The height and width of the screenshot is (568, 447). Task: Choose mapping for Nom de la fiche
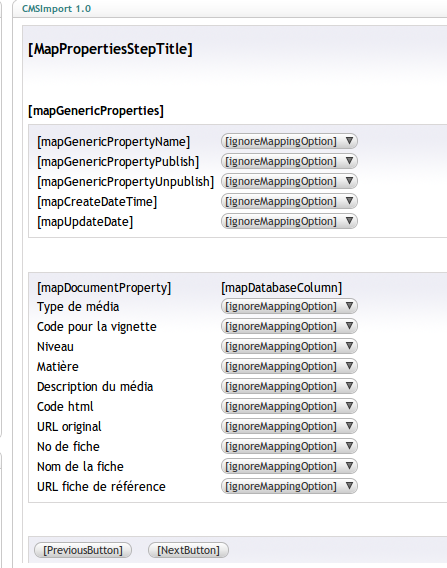pos(289,466)
